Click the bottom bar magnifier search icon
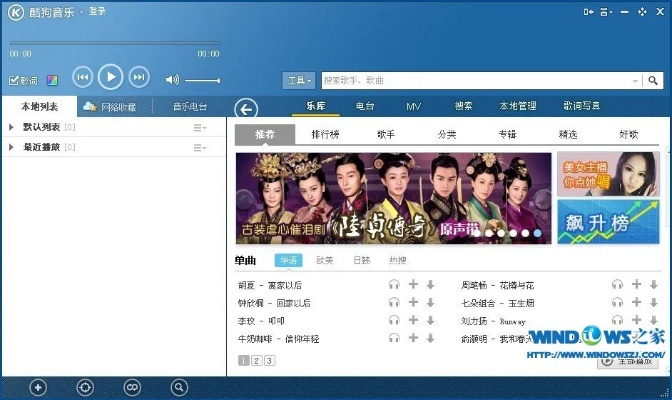 (179, 387)
